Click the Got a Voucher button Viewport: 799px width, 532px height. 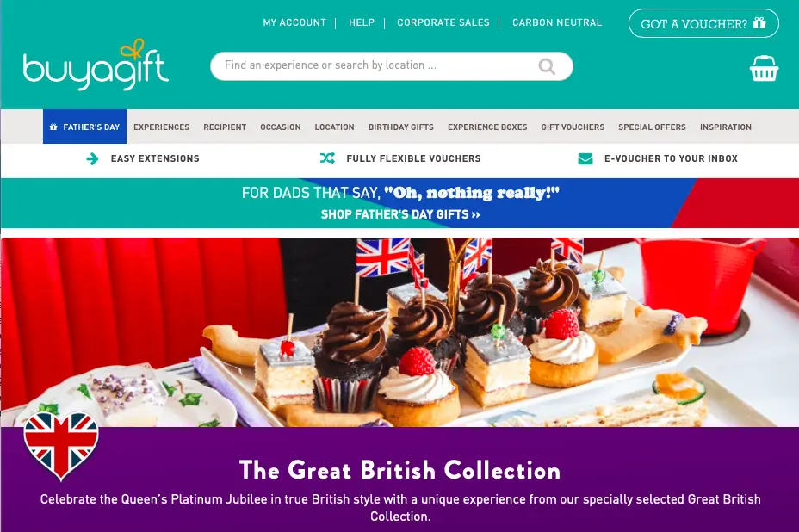[x=703, y=23]
